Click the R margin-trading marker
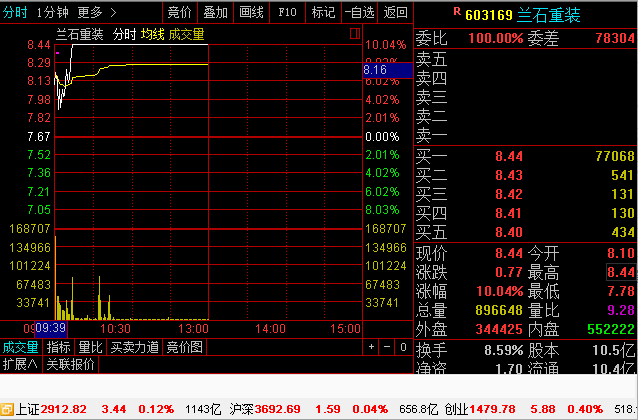The image size is (638, 420). [x=457, y=12]
